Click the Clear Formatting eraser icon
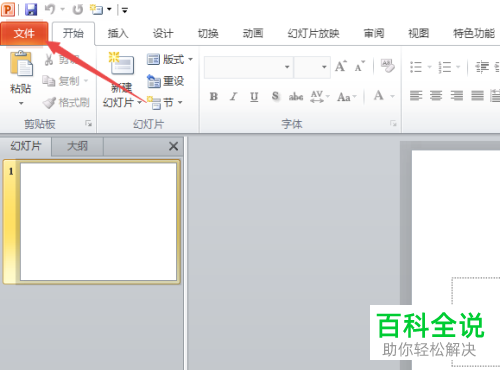The width and height of the screenshot is (500, 370). (387, 66)
